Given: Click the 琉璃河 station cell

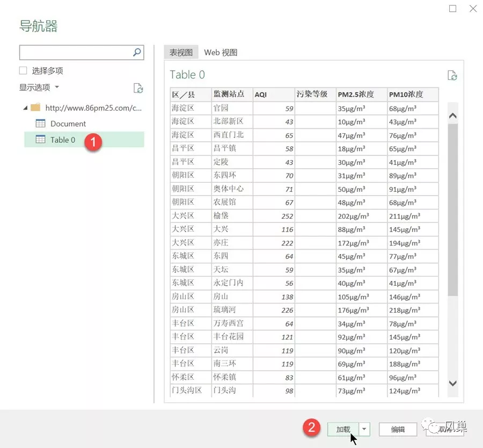Looking at the screenshot, I should click(232, 310).
